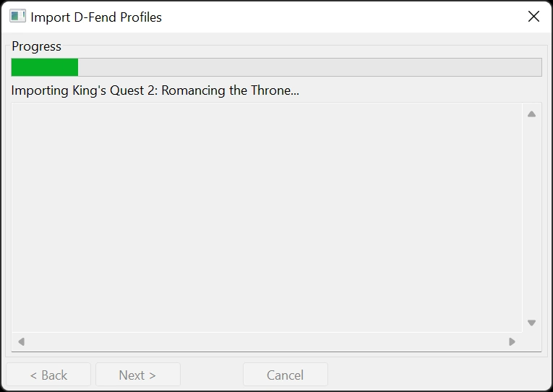Click the horizontal scrollbar track of the log
Screen dimensions: 553x392
click(x=266, y=341)
